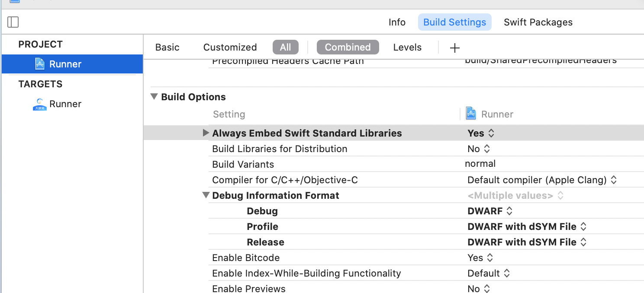Collapse the Build Options section
Viewport: 644px width, 293px height.
pos(154,97)
